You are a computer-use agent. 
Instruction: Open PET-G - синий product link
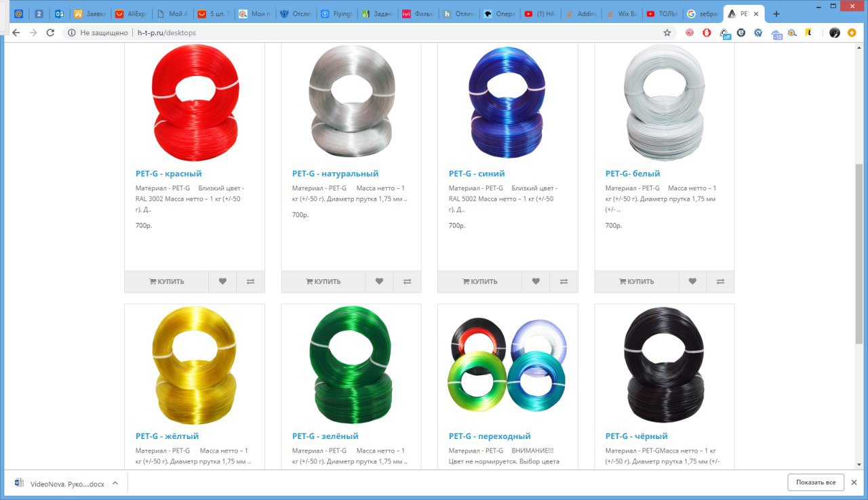477,173
